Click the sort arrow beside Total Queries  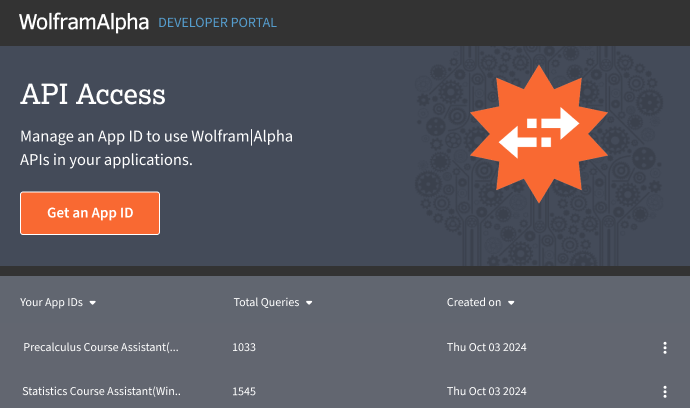(309, 303)
